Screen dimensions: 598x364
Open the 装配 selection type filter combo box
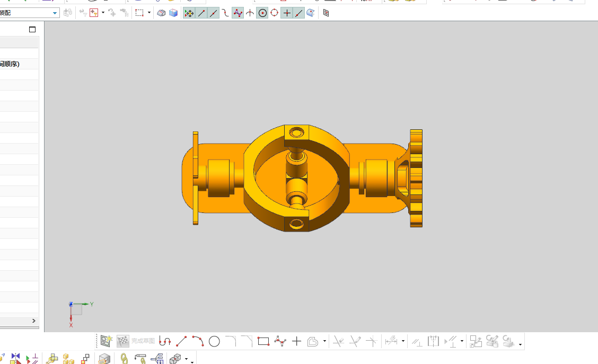29,13
